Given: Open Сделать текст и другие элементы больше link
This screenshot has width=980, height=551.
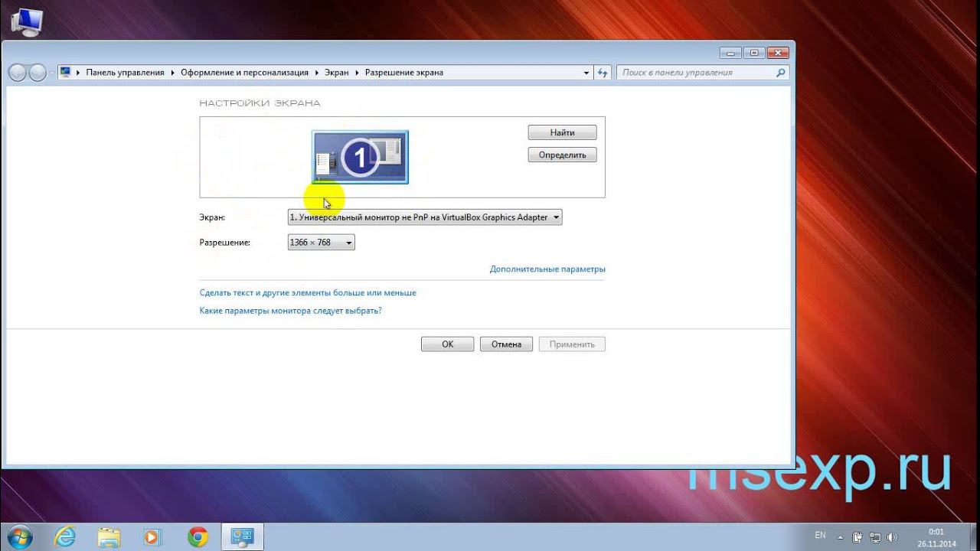Looking at the screenshot, I should click(308, 293).
